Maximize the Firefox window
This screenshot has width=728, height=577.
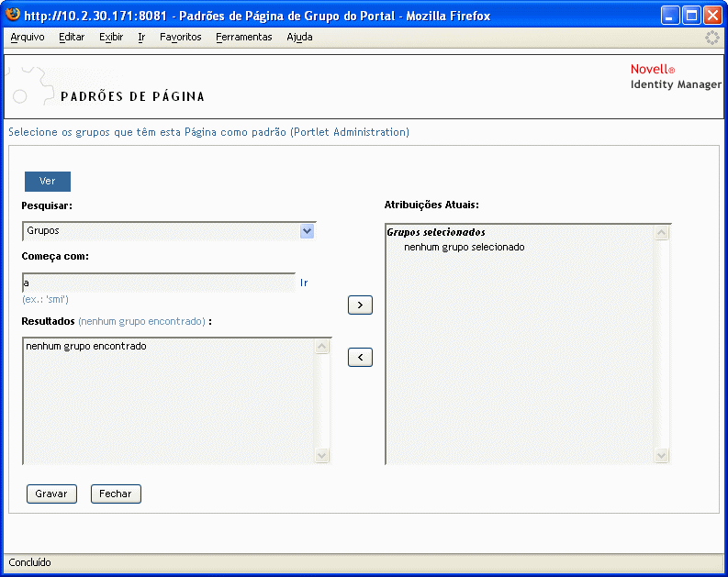691,16
